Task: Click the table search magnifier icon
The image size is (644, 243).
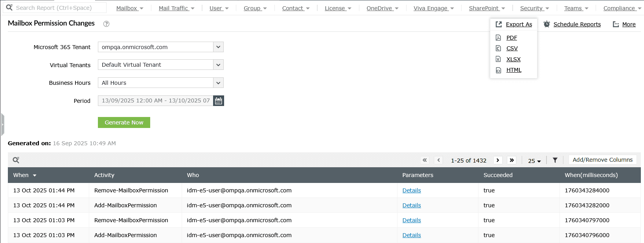Action: [16, 160]
